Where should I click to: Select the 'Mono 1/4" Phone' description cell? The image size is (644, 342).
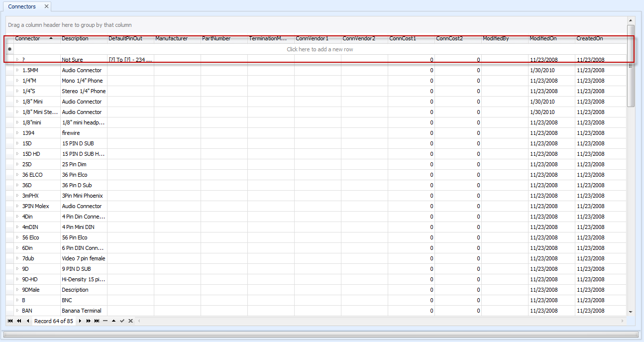click(x=84, y=81)
